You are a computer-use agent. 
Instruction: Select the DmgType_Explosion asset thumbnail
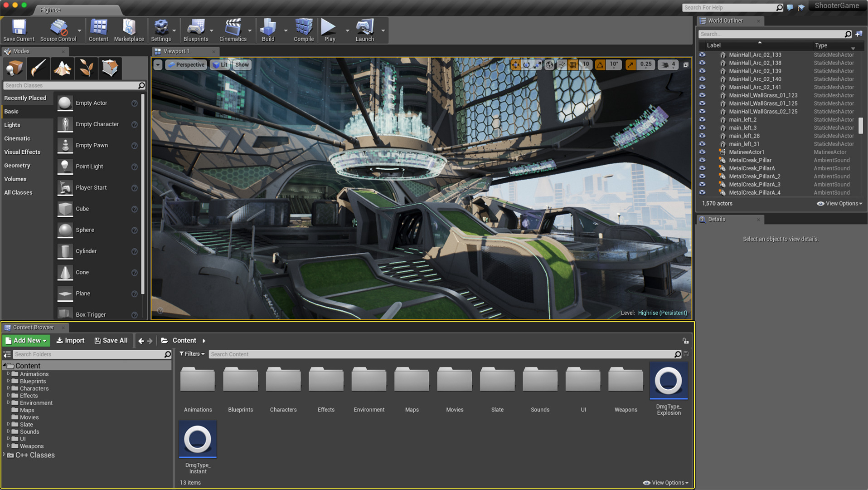(668, 381)
